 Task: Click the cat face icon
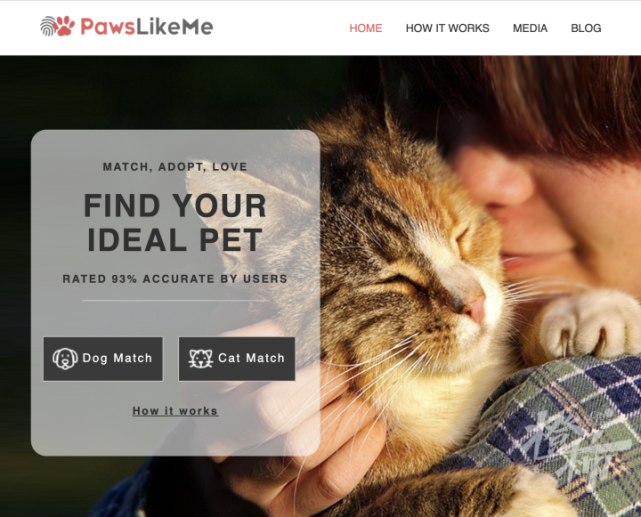tap(201, 358)
